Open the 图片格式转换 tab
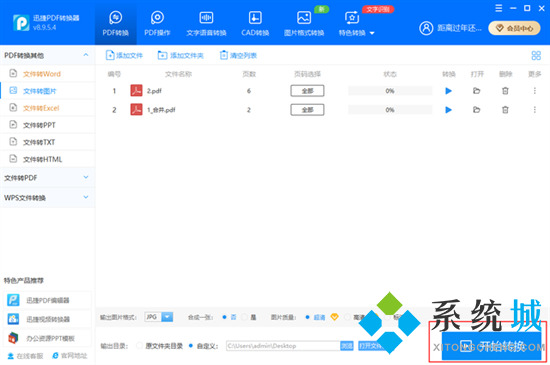Image resolution: width=550 pixels, height=365 pixels. point(304,23)
